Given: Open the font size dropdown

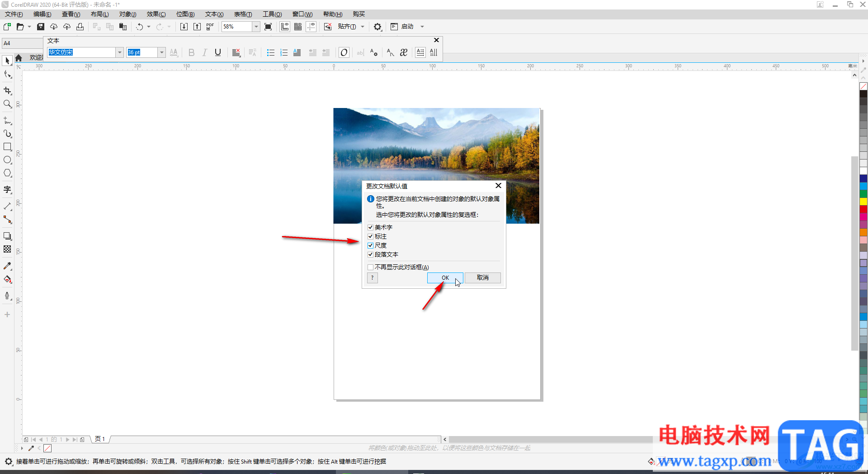Looking at the screenshot, I should coord(161,52).
